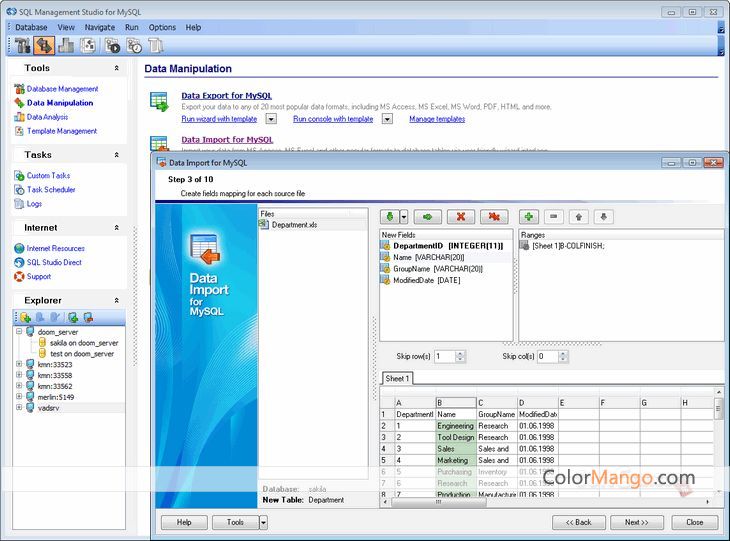
Task: Click the Next >> button
Action: (x=636, y=522)
